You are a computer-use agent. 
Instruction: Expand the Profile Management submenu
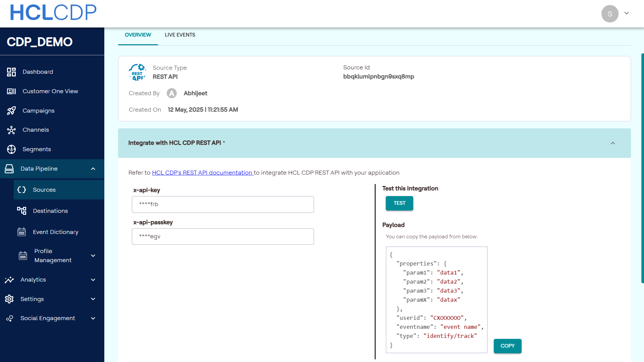point(93,256)
